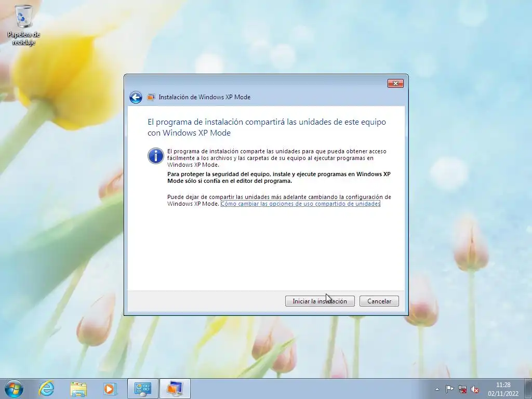Launch Internet Explorer from the taskbar
532x399 pixels.
pyautogui.click(x=46, y=389)
